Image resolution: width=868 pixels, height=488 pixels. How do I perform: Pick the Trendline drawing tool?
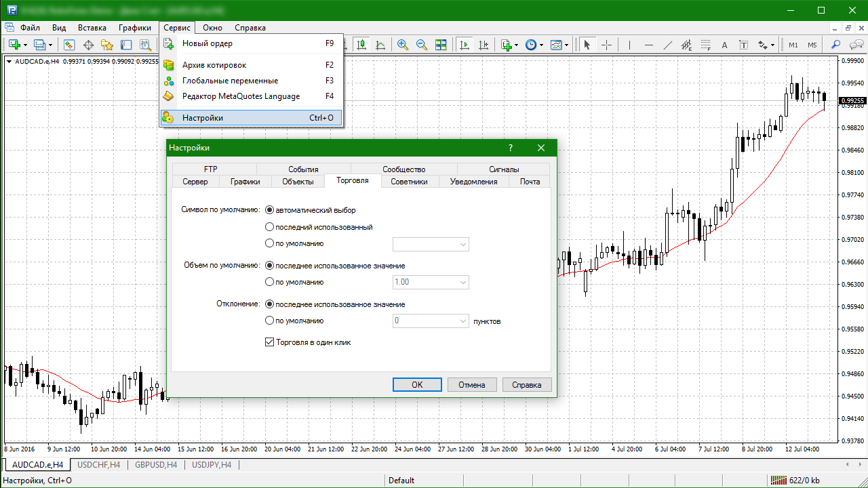667,45
